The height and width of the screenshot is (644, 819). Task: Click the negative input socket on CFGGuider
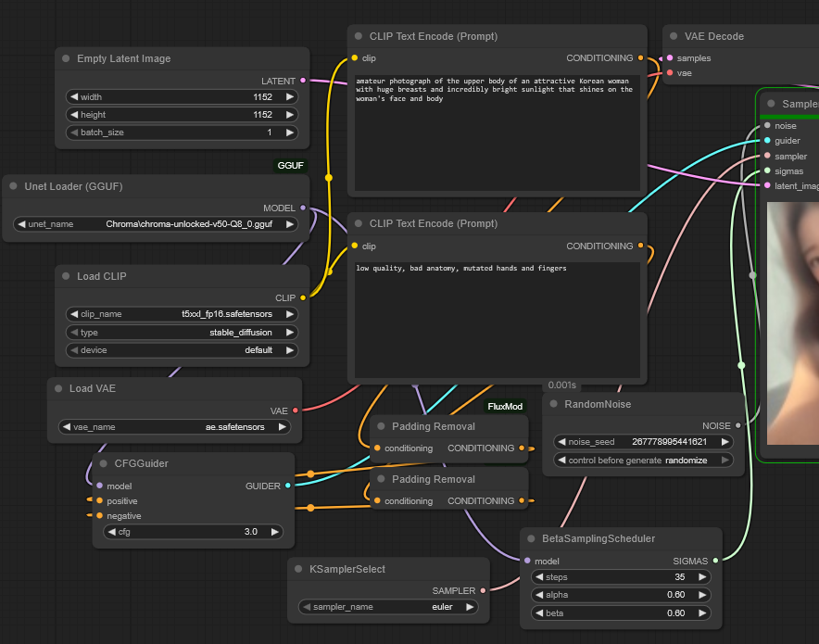(x=100, y=515)
